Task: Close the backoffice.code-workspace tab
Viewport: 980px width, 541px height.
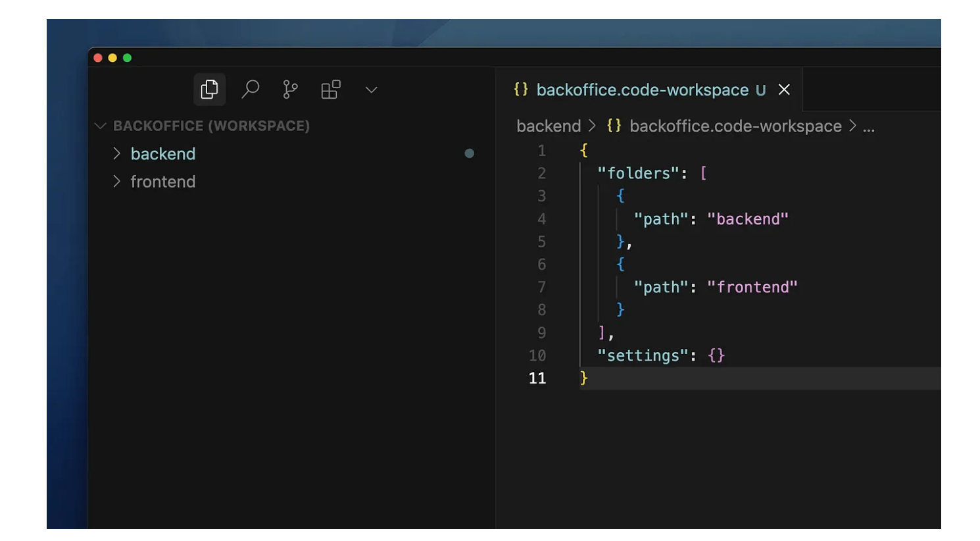Action: 784,90
